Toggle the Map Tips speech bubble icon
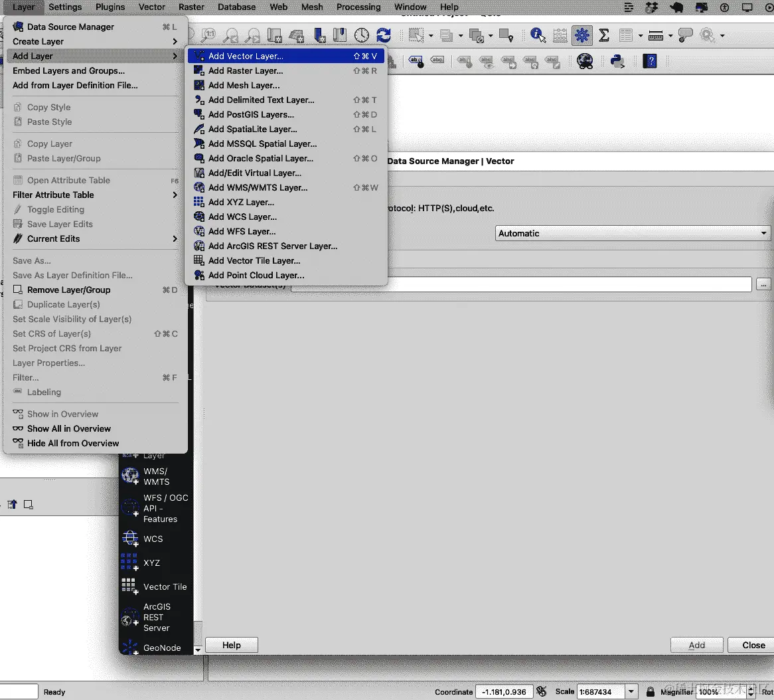Viewport: 774px width, 700px height. (686, 35)
